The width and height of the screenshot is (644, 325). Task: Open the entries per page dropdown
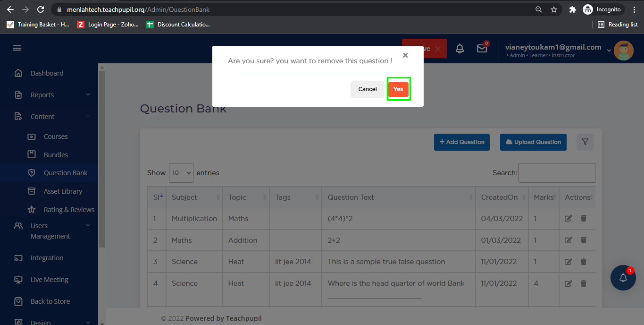181,173
